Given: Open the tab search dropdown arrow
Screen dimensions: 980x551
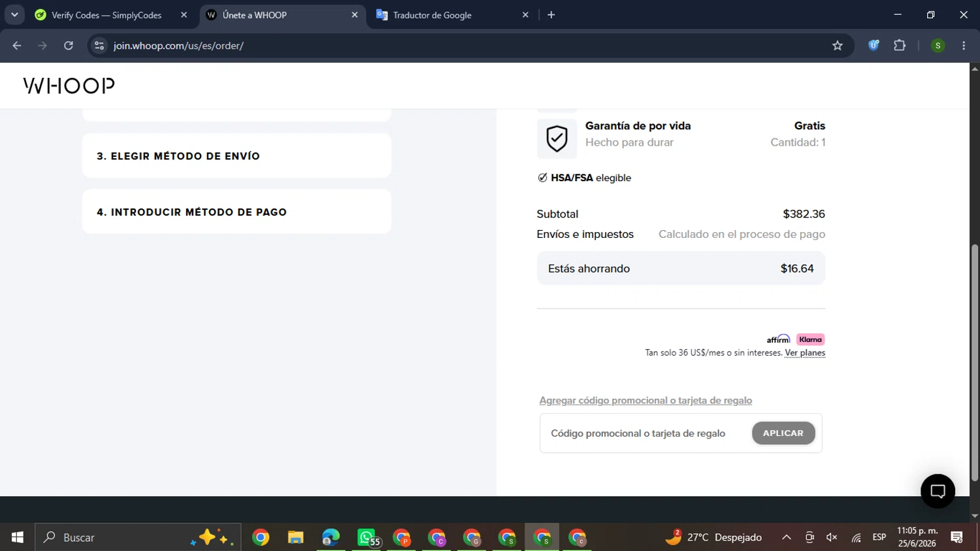Looking at the screenshot, I should tap(14, 14).
